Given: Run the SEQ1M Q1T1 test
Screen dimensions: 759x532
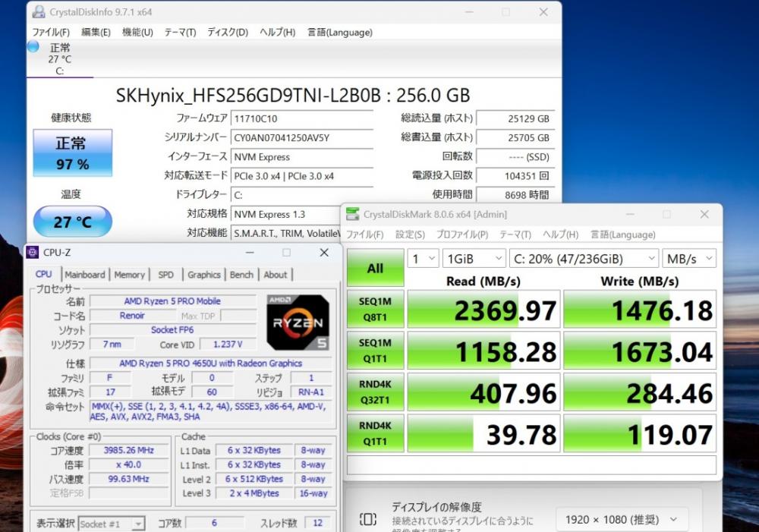Looking at the screenshot, I should click(x=375, y=351).
